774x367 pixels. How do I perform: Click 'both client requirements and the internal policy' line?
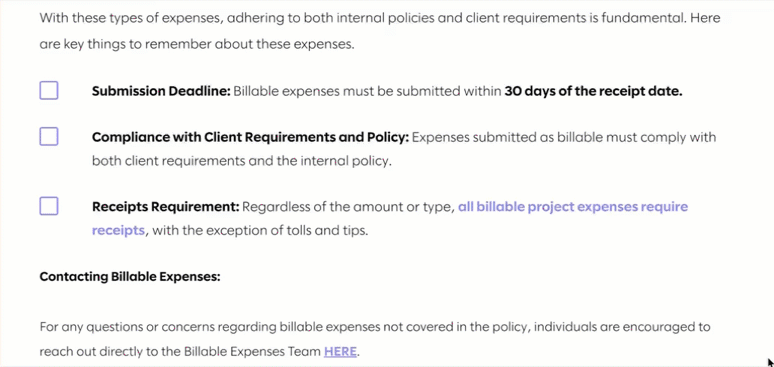241,162
